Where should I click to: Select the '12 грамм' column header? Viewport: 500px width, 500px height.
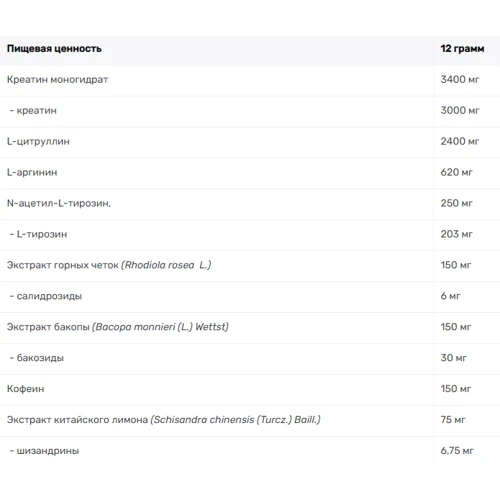(x=462, y=49)
